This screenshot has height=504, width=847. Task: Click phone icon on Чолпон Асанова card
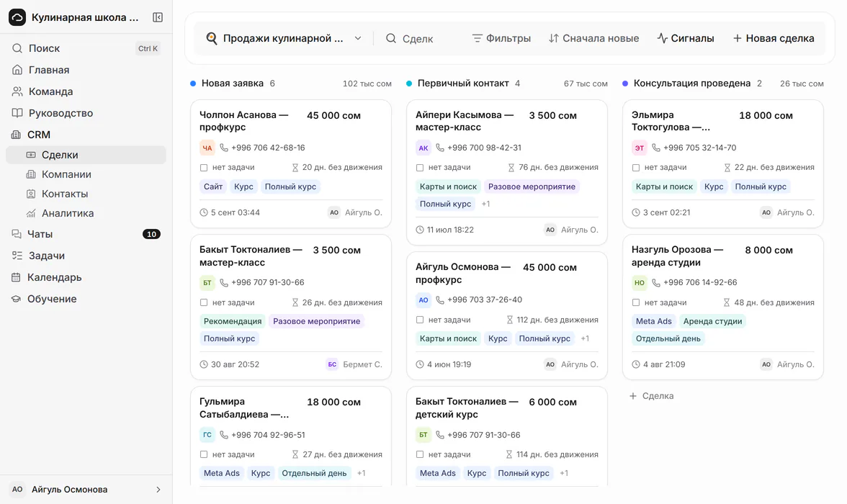[223, 148]
